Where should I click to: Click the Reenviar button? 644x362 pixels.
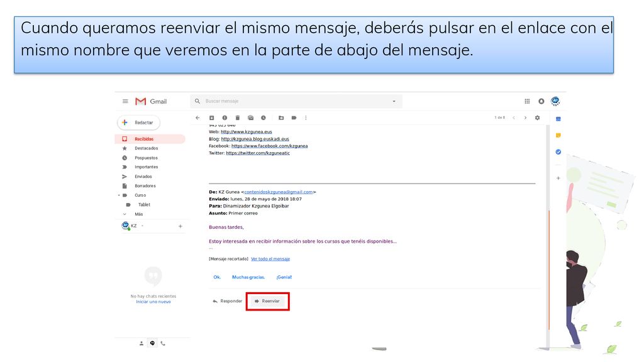pyautogui.click(x=267, y=301)
